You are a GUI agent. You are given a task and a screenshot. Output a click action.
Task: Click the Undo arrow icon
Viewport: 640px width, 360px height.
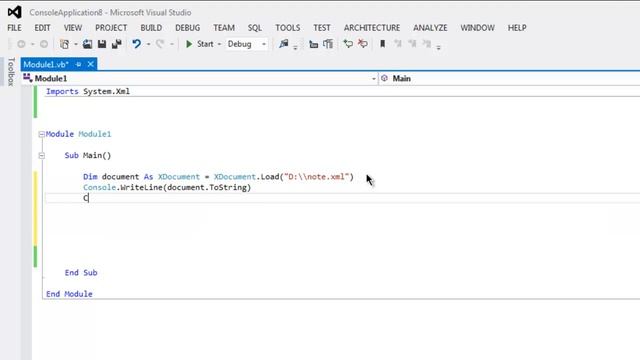click(136, 44)
